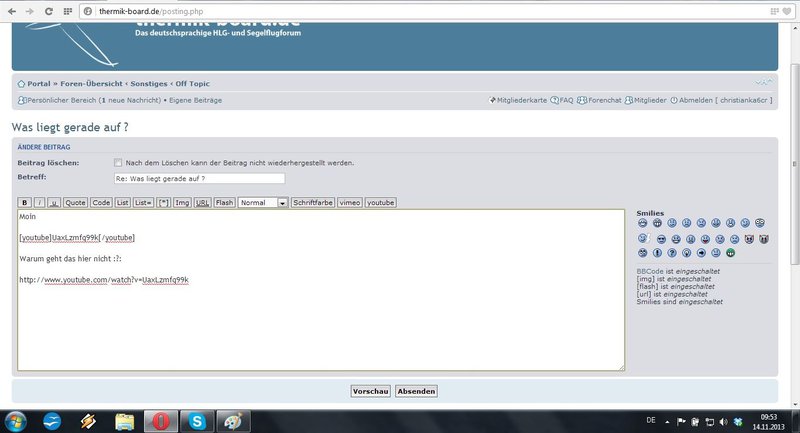This screenshot has width=800, height=433.
Task: Check the 'Beitrag löschen' checkbox
Action: 118,163
